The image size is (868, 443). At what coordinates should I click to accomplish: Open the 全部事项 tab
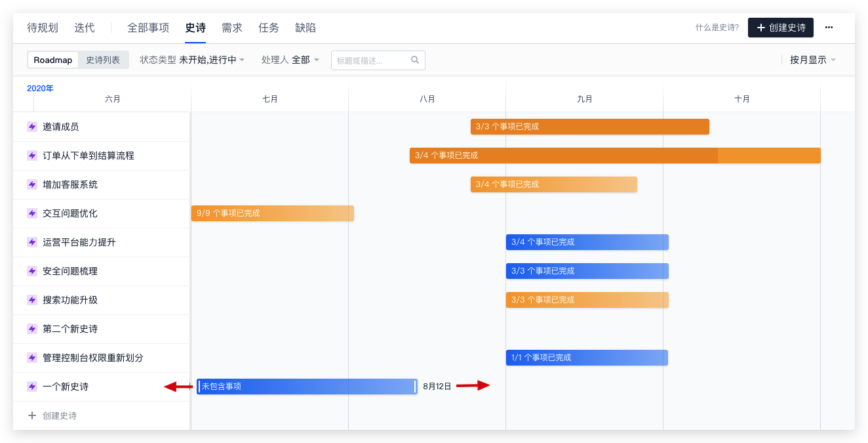148,28
